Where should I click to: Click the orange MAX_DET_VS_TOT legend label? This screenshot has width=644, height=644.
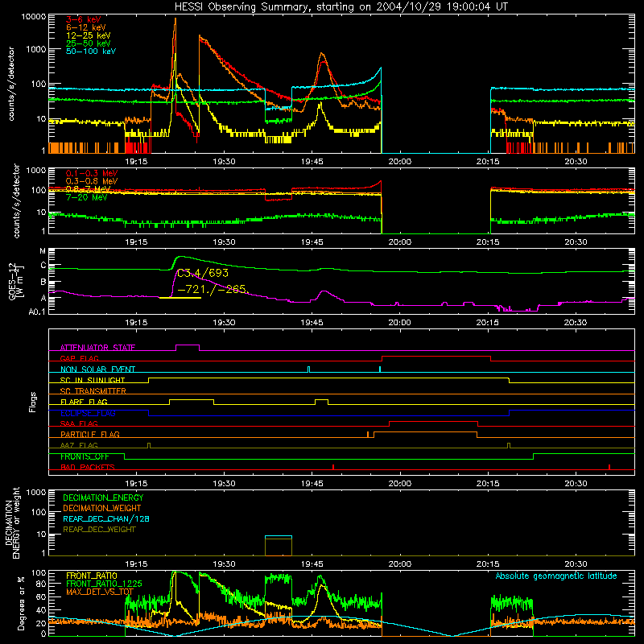(x=100, y=592)
